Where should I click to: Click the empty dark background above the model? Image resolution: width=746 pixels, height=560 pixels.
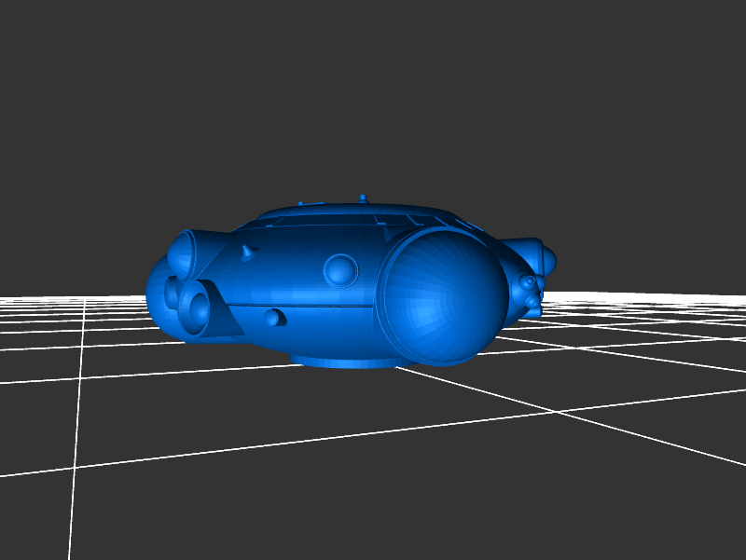tap(373, 93)
